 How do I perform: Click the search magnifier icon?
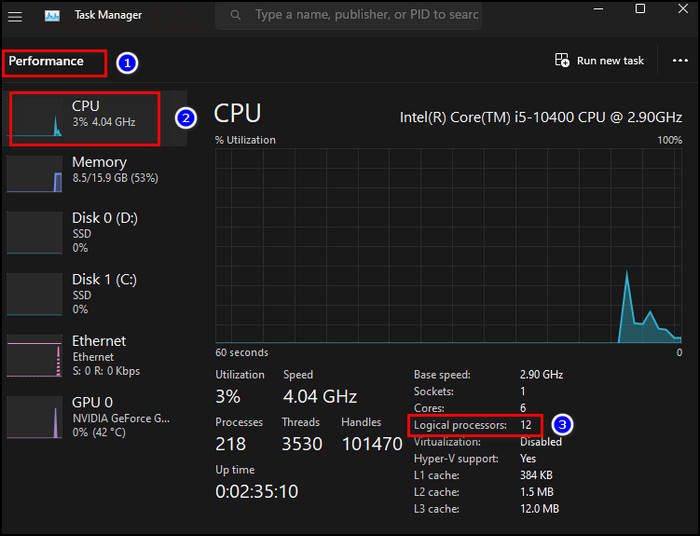(235, 15)
